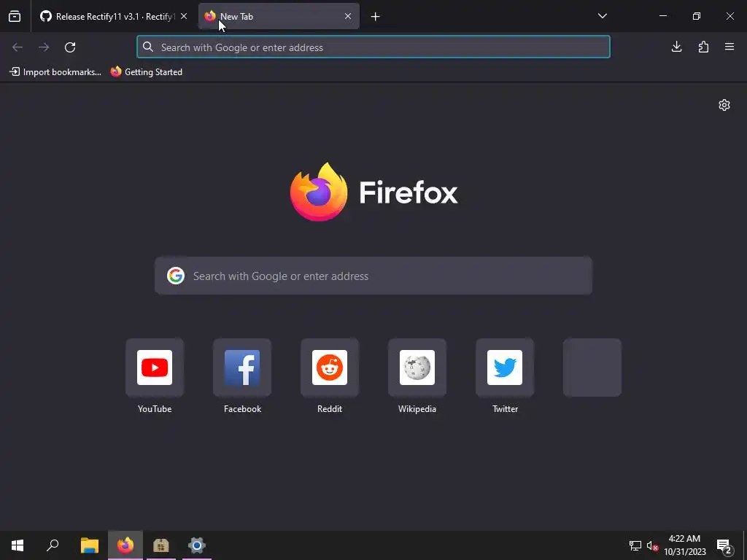
Task: Focus the address bar search field
Action: click(x=373, y=47)
